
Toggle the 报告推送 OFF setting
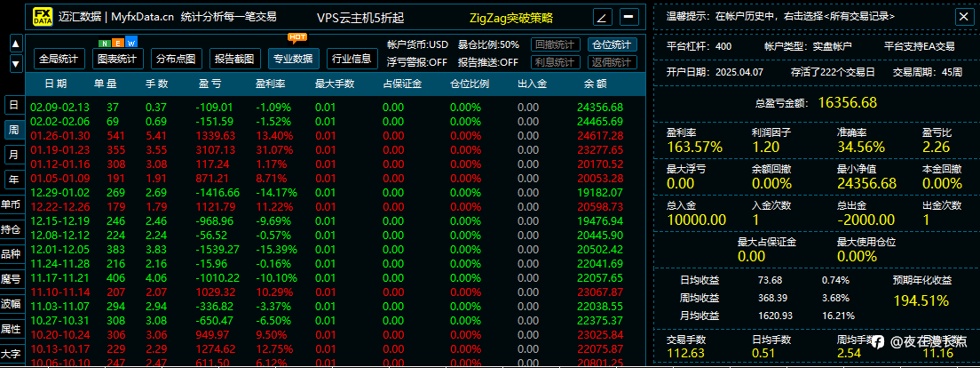(x=488, y=62)
